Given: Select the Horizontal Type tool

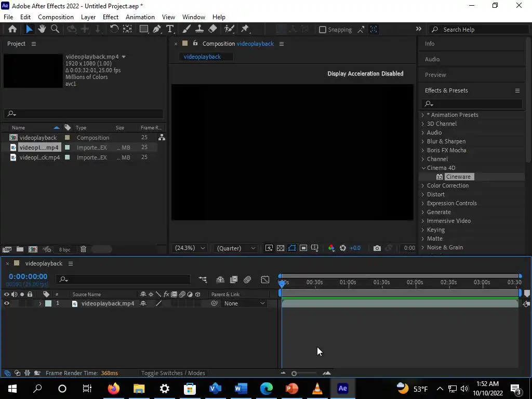Looking at the screenshot, I should click(170, 29).
